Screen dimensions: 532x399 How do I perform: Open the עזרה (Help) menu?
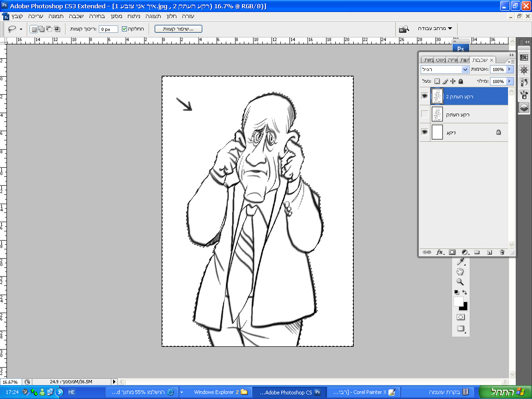pyautogui.click(x=188, y=16)
